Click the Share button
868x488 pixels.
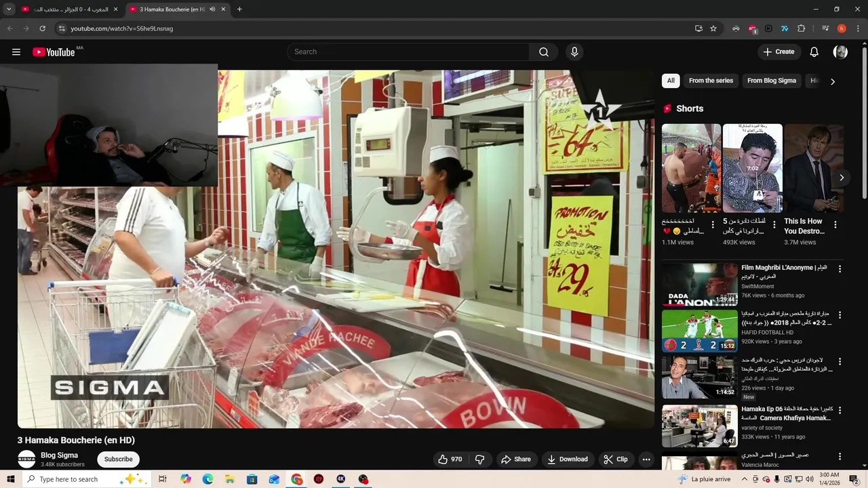516,460
